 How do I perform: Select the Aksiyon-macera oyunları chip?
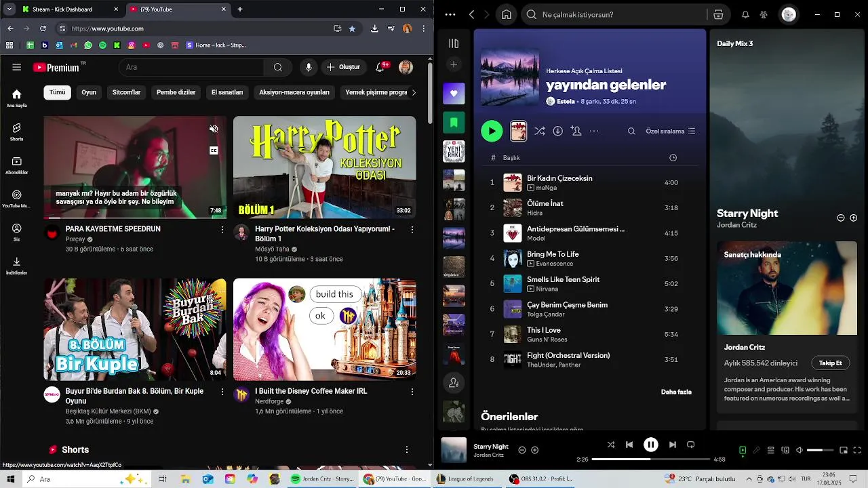tap(294, 92)
